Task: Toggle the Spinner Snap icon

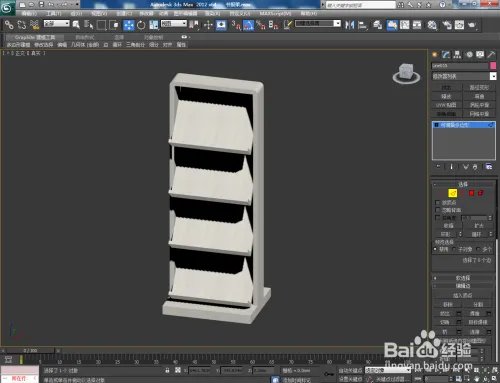Action: click(273, 25)
